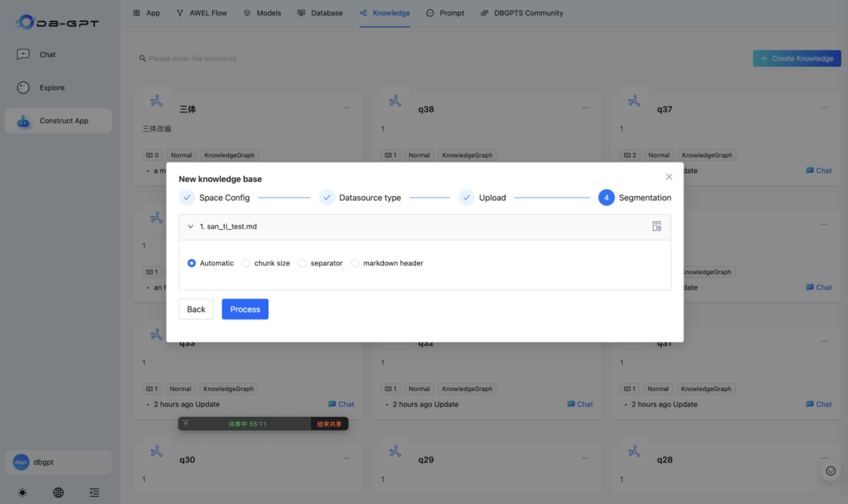Open the globe language switcher
The height and width of the screenshot is (504, 848).
click(x=58, y=493)
